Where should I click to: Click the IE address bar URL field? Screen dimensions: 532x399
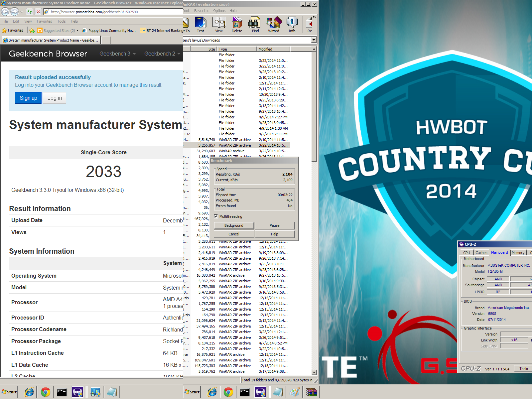click(113, 12)
